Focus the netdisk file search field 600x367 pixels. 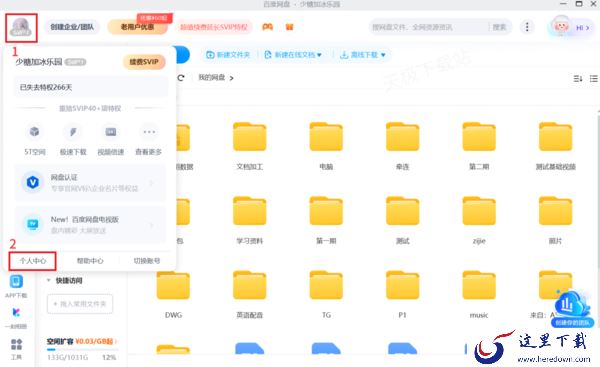(429, 27)
